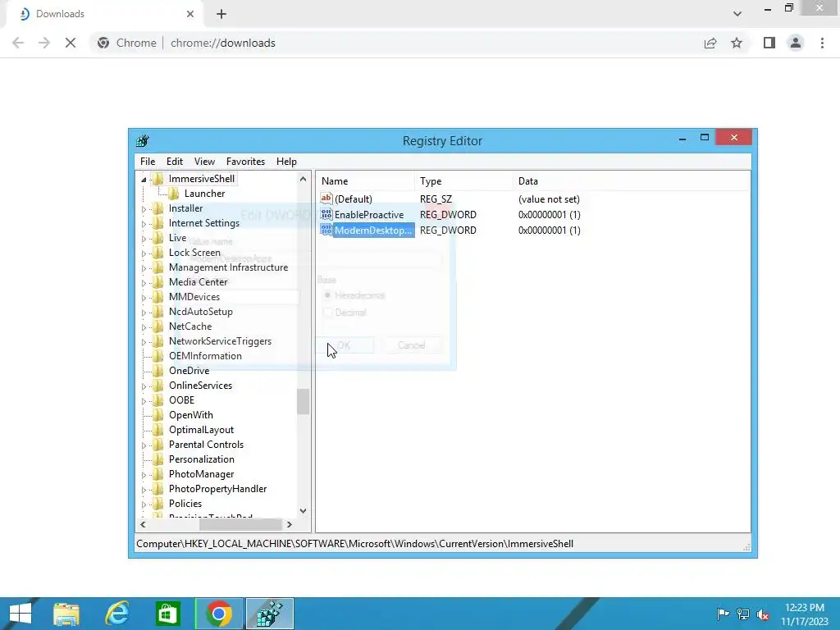Select the Launcher folder icon
The image size is (840, 630).
[x=174, y=194]
